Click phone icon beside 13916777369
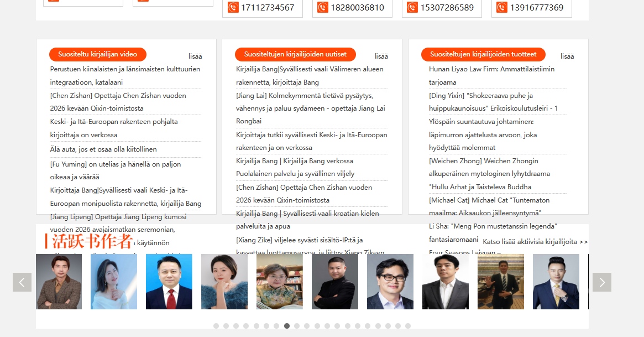Image resolution: width=644 pixels, height=337 pixels. 502,8
